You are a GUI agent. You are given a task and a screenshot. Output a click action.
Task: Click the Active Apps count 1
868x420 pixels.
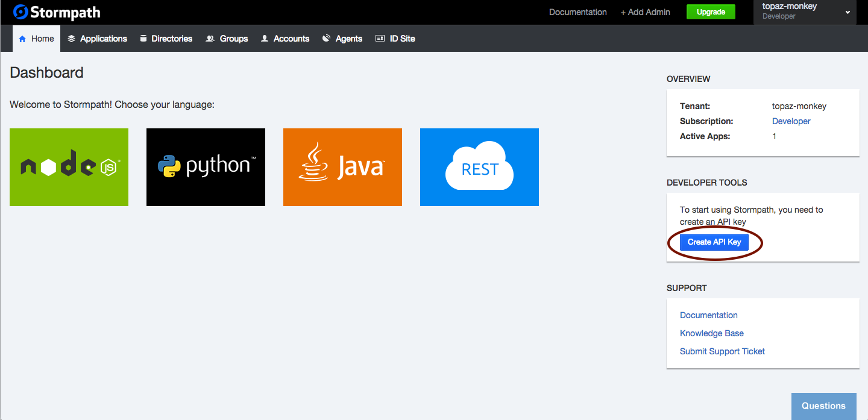(x=774, y=136)
